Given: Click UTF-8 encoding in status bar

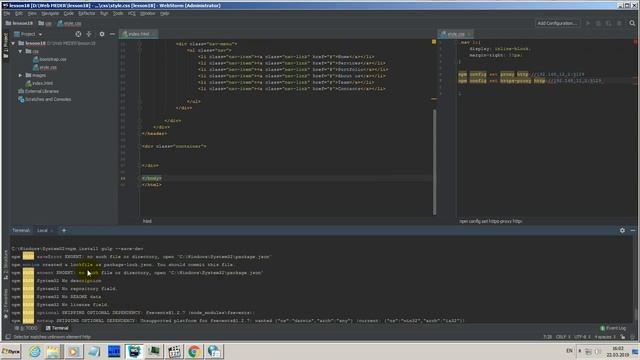Looking at the screenshot, I should tap(582, 337).
